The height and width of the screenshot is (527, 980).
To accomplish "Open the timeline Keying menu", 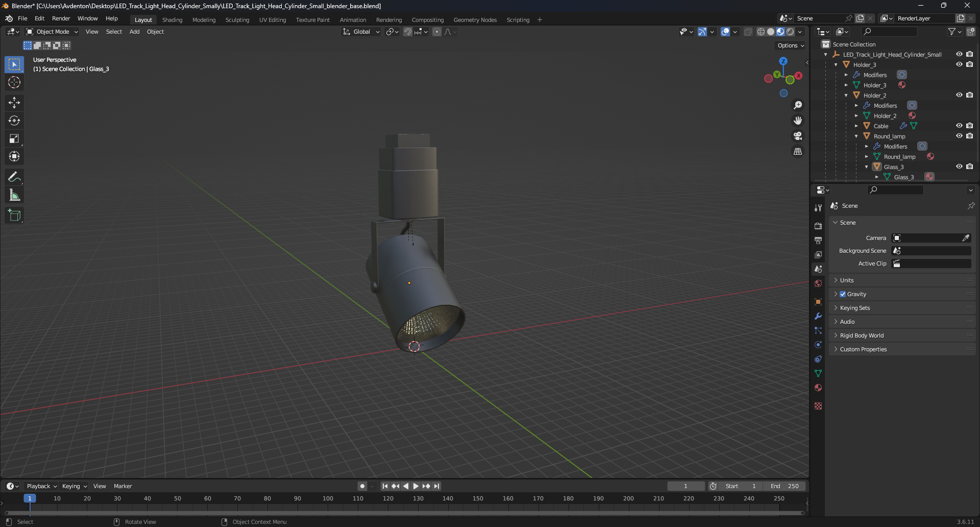I will pos(75,486).
